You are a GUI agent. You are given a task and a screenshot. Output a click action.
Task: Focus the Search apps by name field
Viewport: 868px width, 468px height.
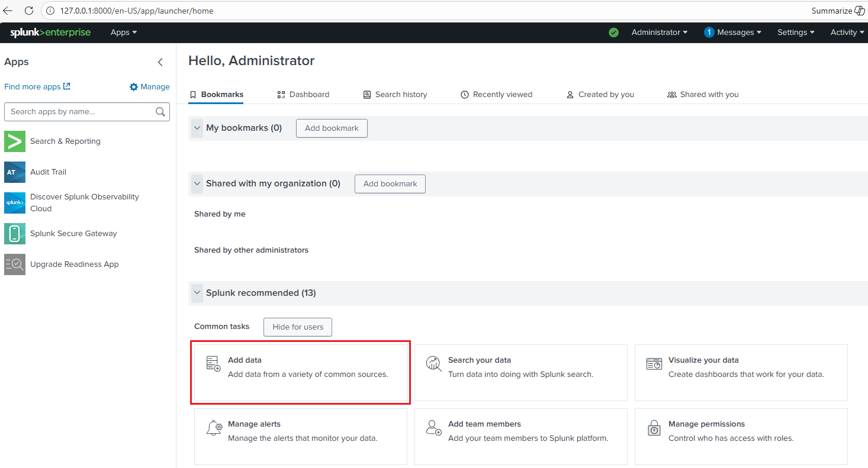point(87,112)
